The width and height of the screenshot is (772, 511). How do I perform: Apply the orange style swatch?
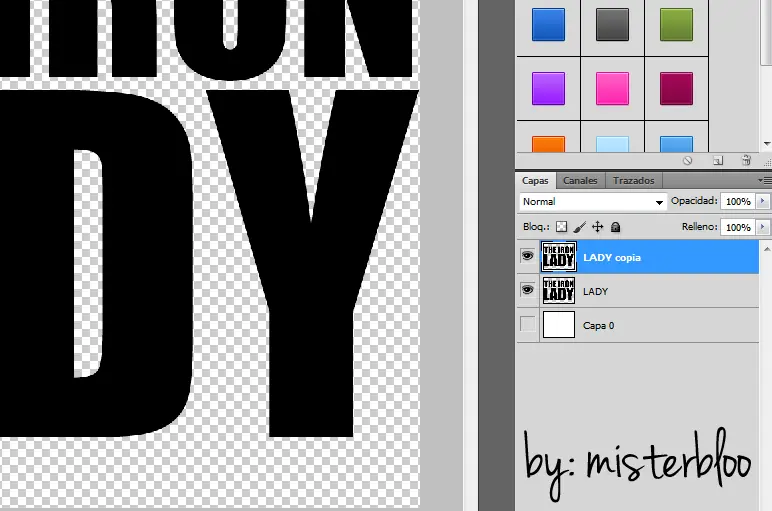[548, 144]
